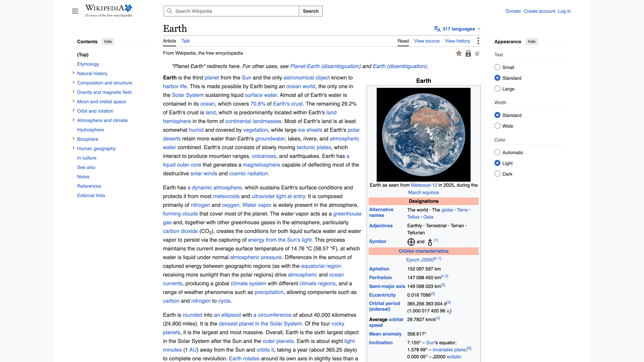
Task: Click the magnifier icon in search box
Action: pos(170,11)
